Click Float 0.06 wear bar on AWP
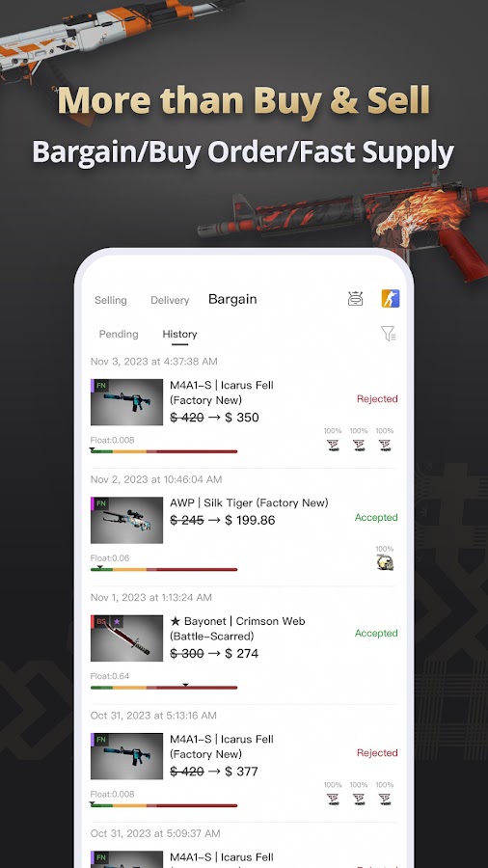 tap(164, 569)
